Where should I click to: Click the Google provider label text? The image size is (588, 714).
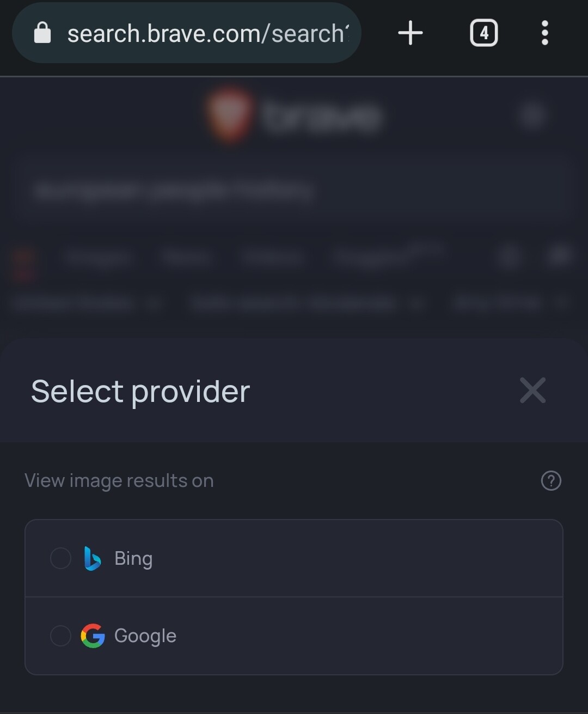coord(145,636)
